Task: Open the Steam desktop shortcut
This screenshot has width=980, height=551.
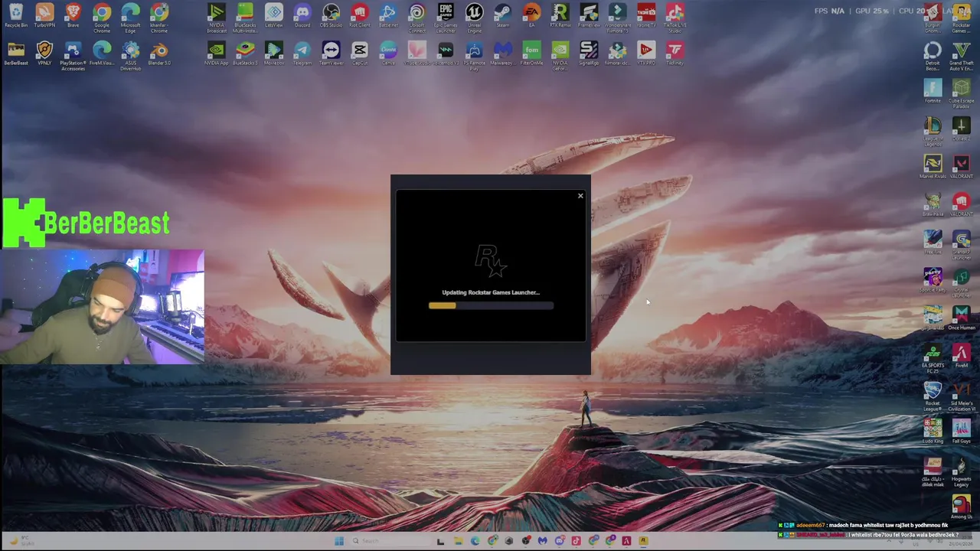Action: pyautogui.click(x=503, y=16)
